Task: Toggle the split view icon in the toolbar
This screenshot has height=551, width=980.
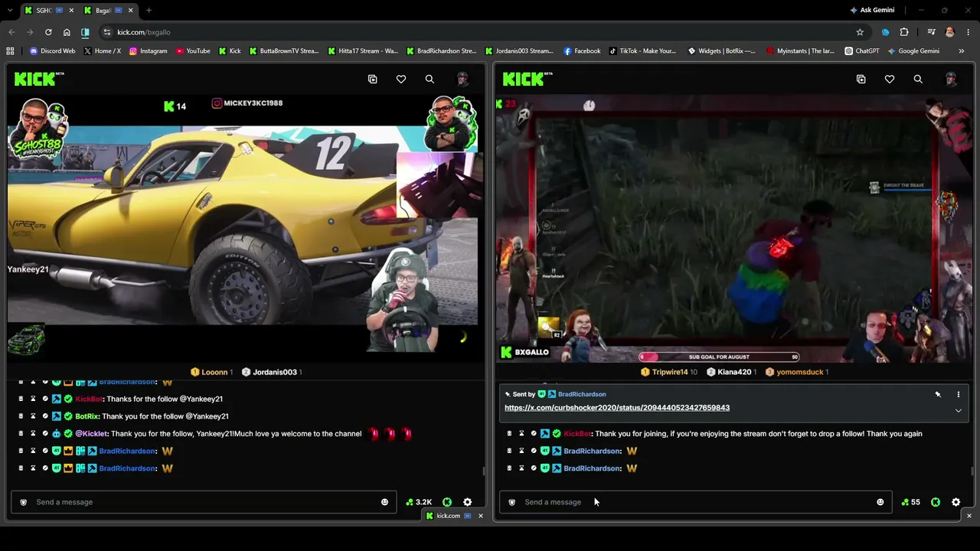Action: [x=85, y=32]
